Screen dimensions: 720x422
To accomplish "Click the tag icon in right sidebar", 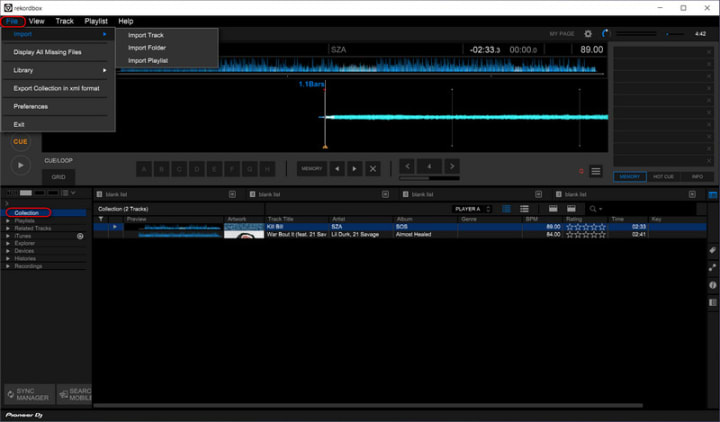I will pyautogui.click(x=712, y=250).
